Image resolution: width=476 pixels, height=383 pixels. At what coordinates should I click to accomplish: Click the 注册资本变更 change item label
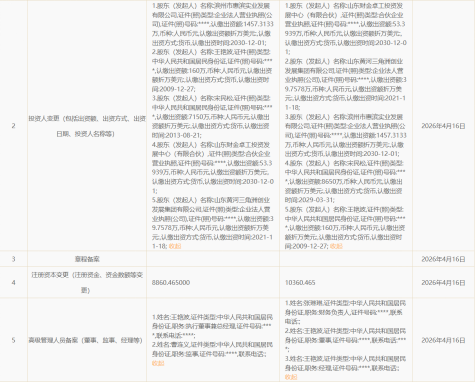click(x=87, y=282)
